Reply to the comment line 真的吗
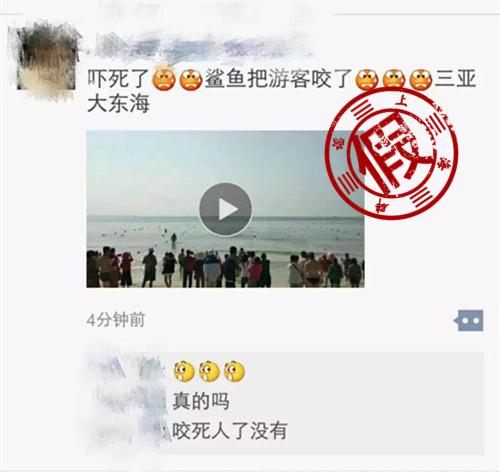 201,401
